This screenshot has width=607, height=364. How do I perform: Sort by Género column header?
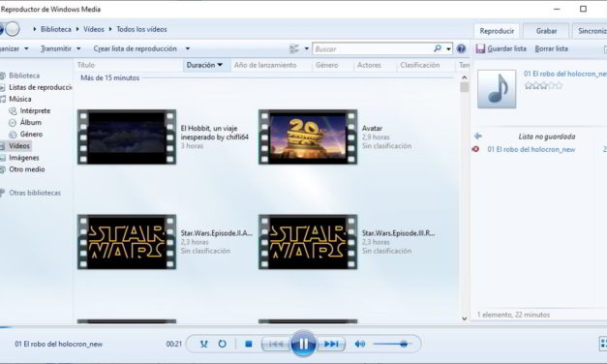326,65
